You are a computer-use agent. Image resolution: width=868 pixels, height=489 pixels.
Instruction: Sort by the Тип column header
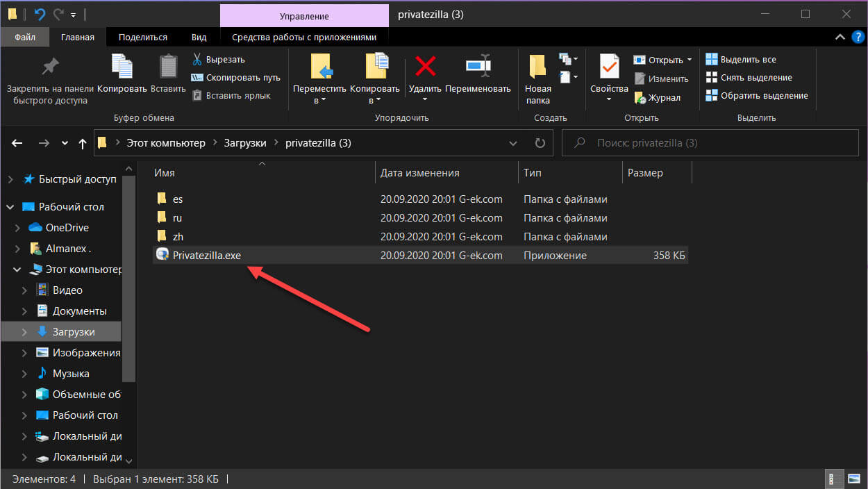[x=533, y=173]
